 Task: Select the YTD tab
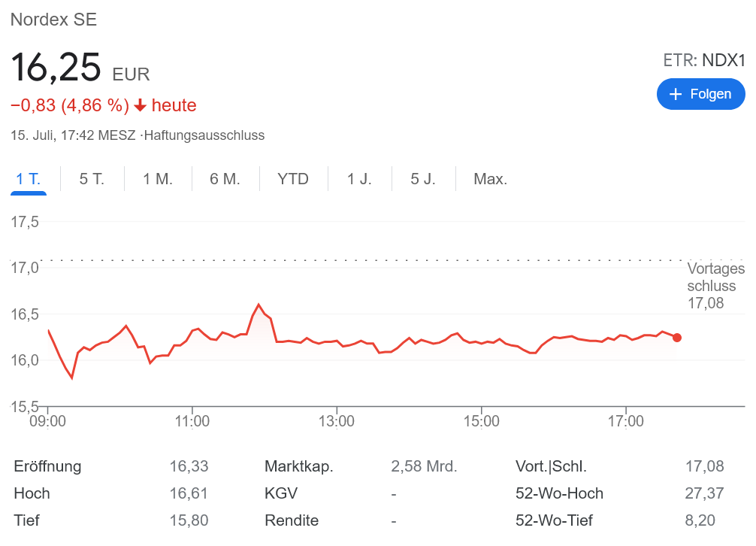click(293, 180)
